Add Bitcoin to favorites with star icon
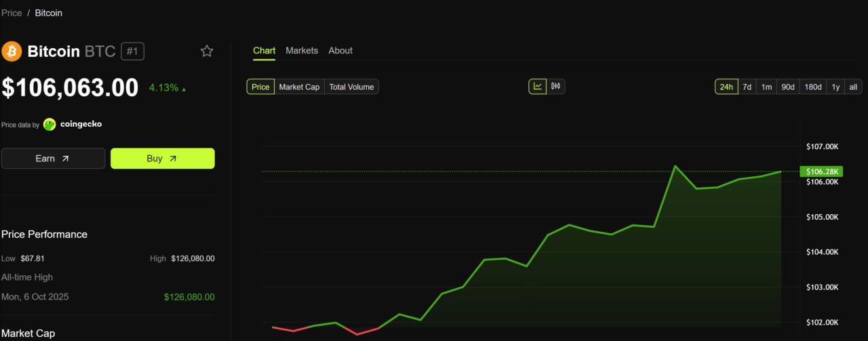The image size is (868, 341). (x=207, y=51)
